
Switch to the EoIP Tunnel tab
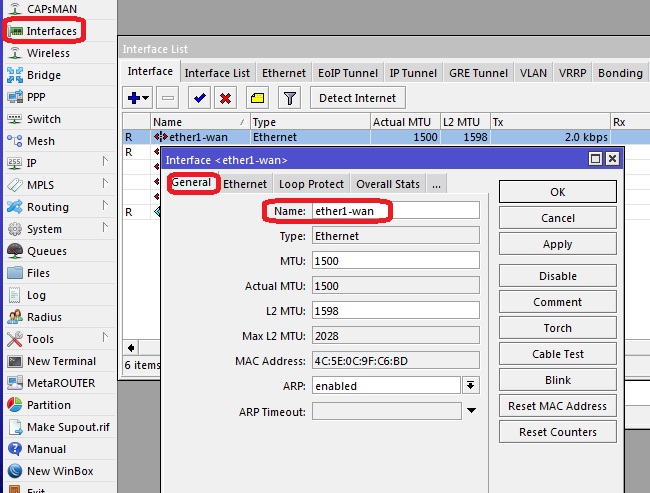348,73
